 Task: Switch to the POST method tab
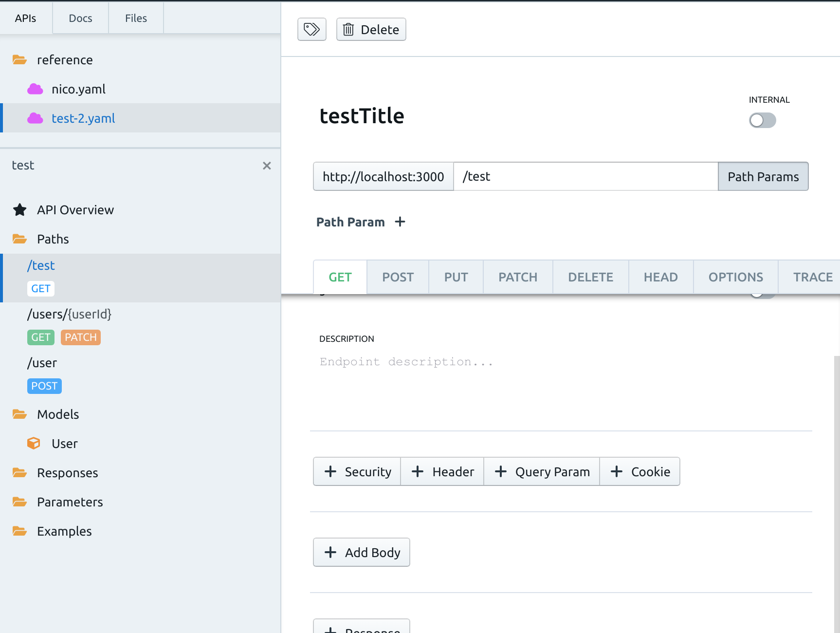point(397,277)
